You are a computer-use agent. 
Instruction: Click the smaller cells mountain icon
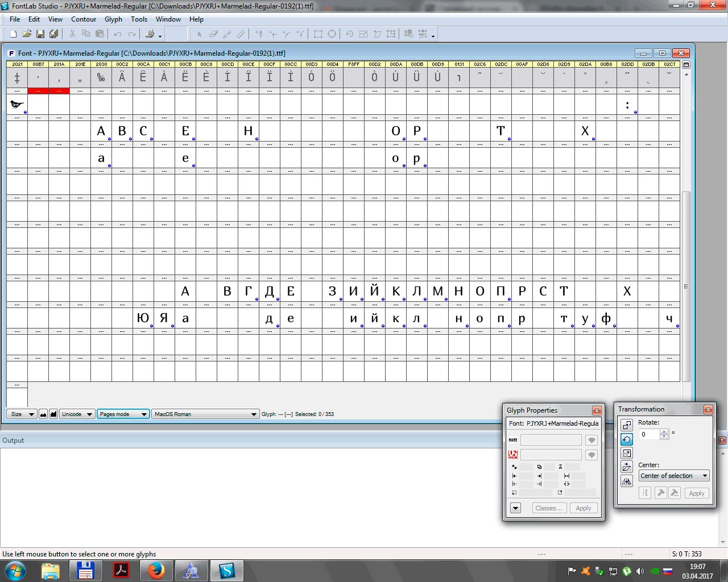pyautogui.click(x=43, y=414)
